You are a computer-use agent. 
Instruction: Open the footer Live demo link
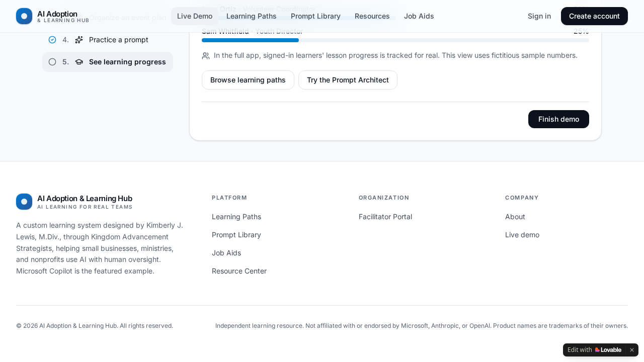[x=522, y=235]
